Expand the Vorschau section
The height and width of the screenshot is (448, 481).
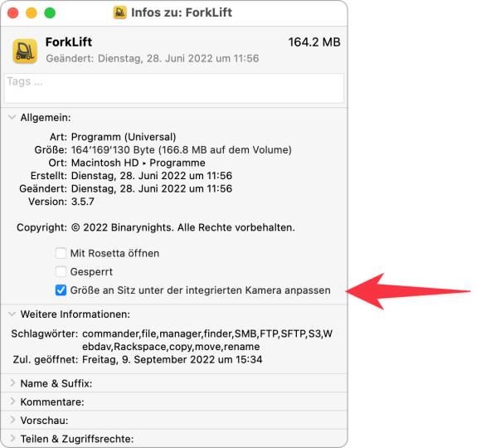(12, 420)
